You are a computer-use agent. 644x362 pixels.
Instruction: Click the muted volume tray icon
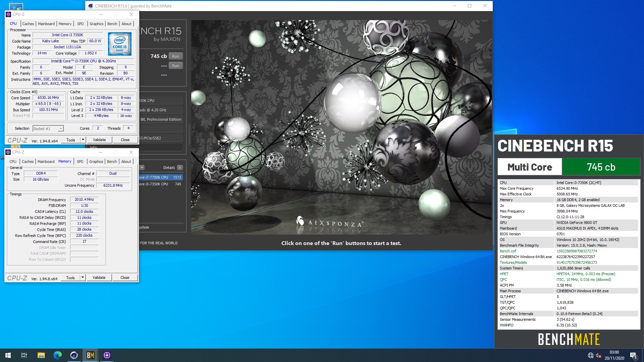tap(598, 355)
